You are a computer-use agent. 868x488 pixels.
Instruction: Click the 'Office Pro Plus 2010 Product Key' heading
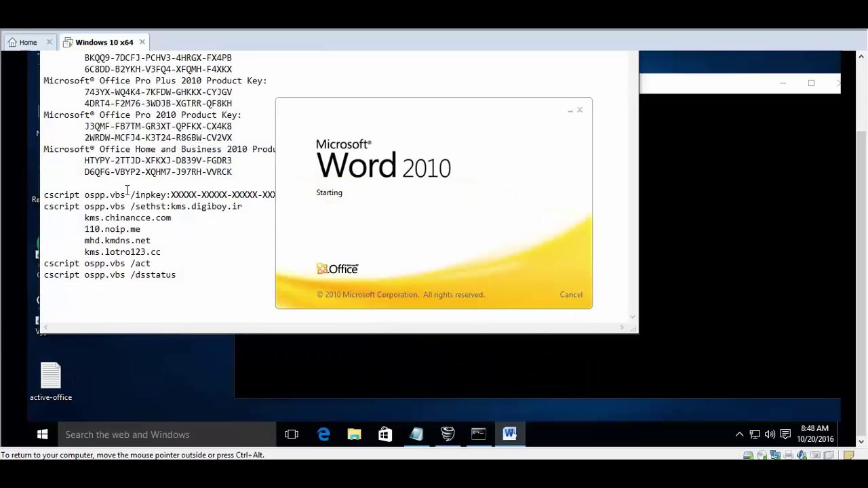point(155,81)
